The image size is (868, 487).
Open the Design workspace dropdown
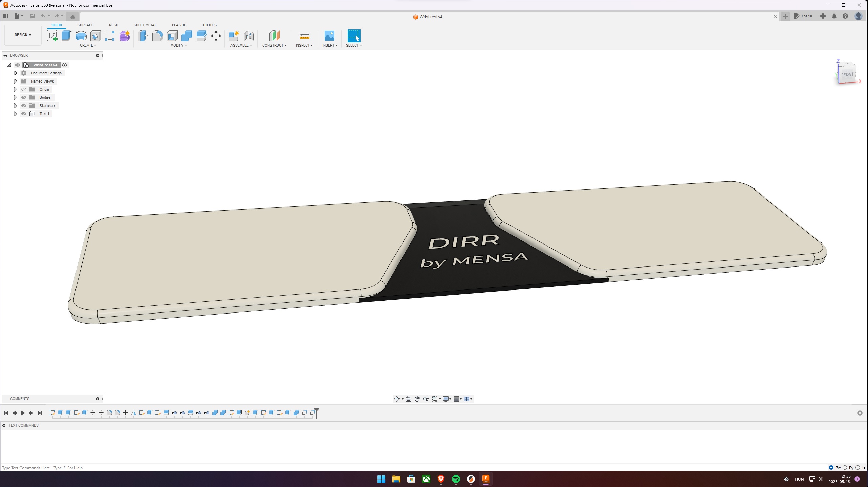22,35
